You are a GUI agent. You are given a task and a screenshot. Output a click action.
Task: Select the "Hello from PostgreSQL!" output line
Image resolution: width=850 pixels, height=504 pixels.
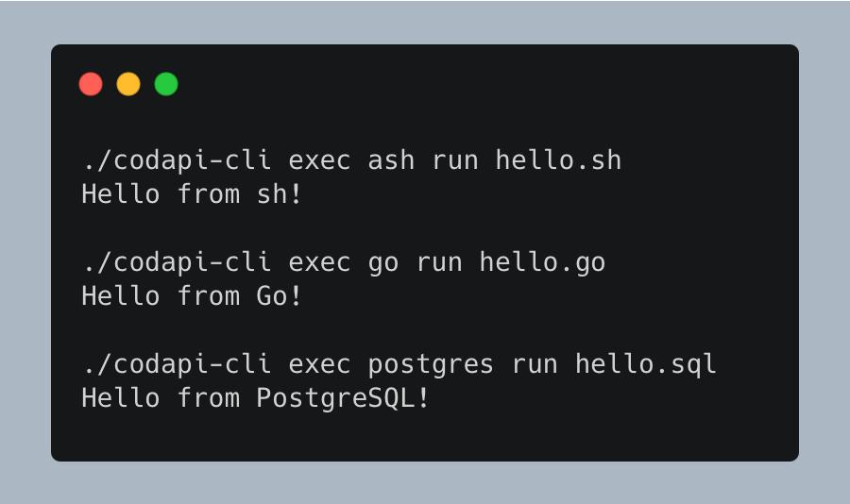[256, 398]
